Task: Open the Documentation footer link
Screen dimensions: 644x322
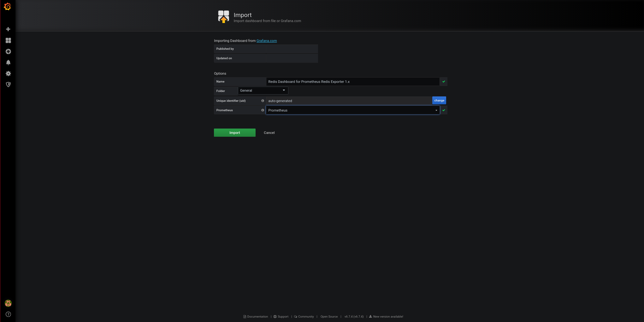Action: tap(257, 317)
